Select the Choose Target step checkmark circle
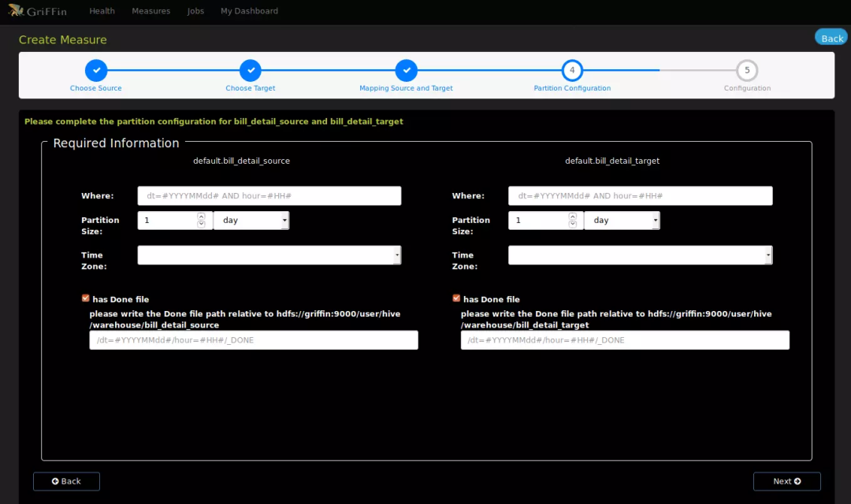 [x=251, y=70]
